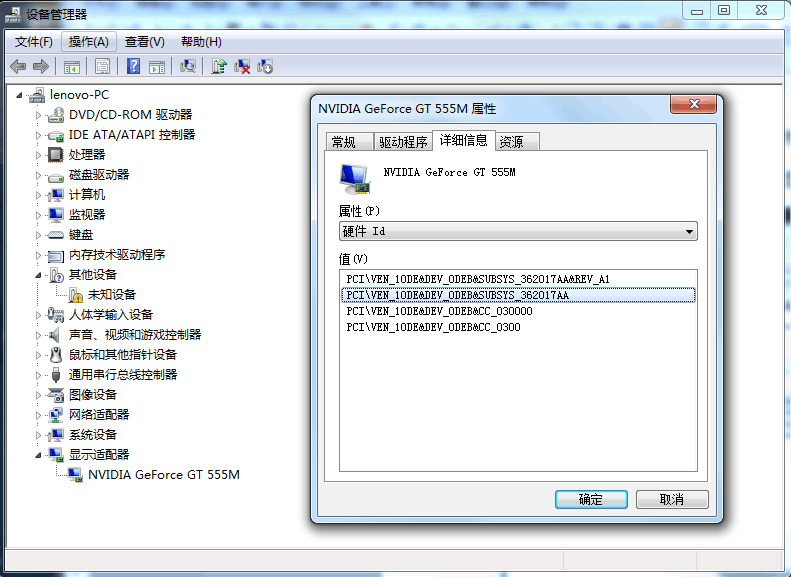
Task: Click the USB controller plug icon
Action: pyautogui.click(x=56, y=375)
